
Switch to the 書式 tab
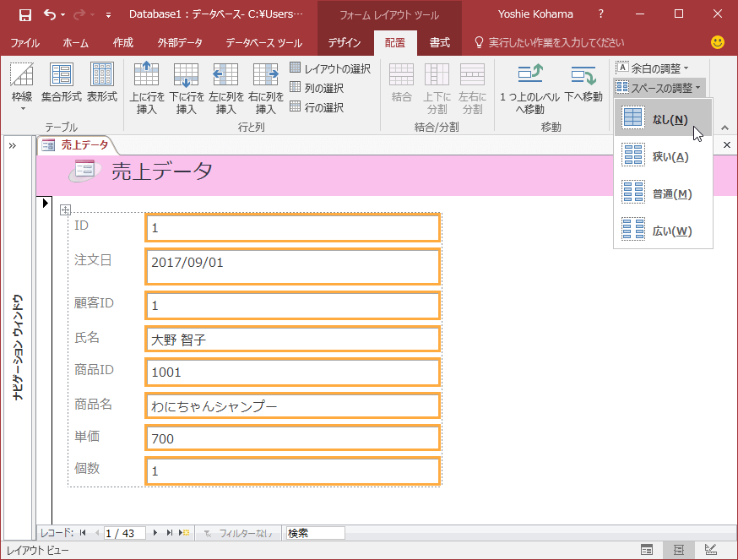[440, 43]
